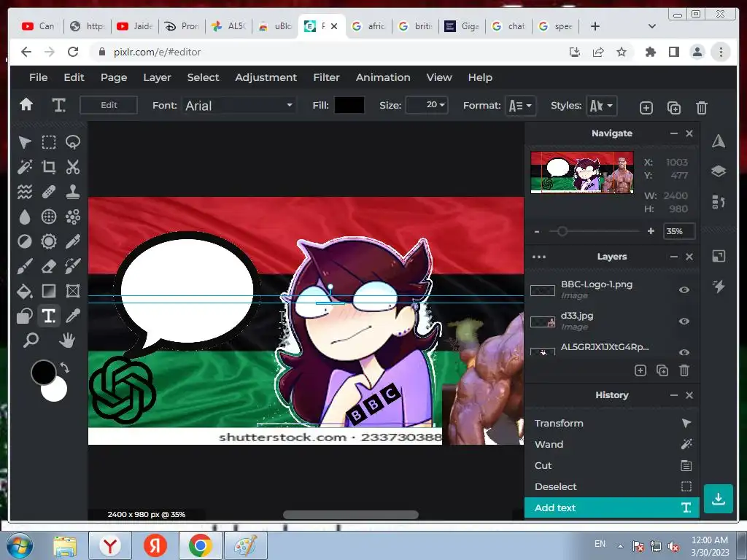Revert to Deselect history step
The height and width of the screenshot is (560, 747).
point(612,486)
